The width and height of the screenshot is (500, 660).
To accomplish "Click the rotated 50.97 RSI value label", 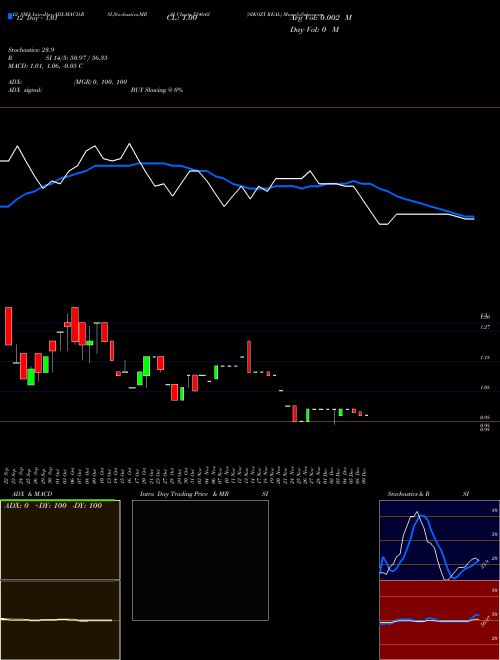I will click(x=485, y=621).
